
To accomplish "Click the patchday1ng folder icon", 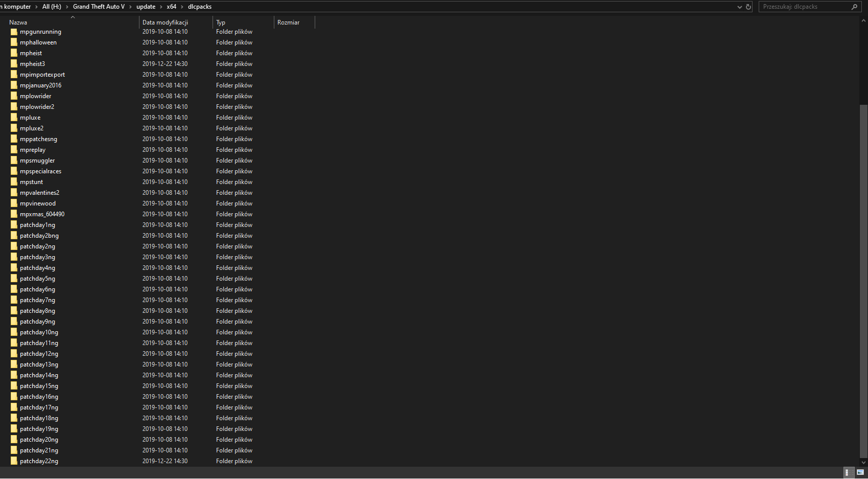I will 14,225.
